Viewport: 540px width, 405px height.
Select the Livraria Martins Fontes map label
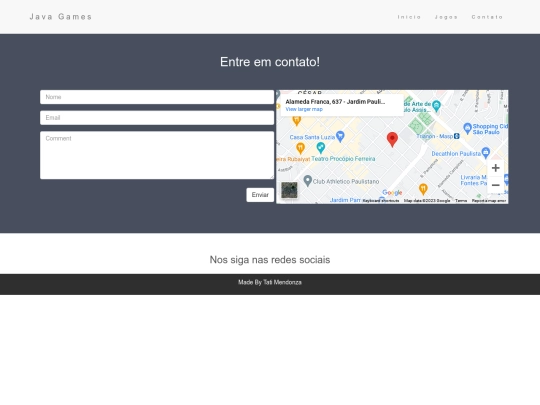click(474, 180)
